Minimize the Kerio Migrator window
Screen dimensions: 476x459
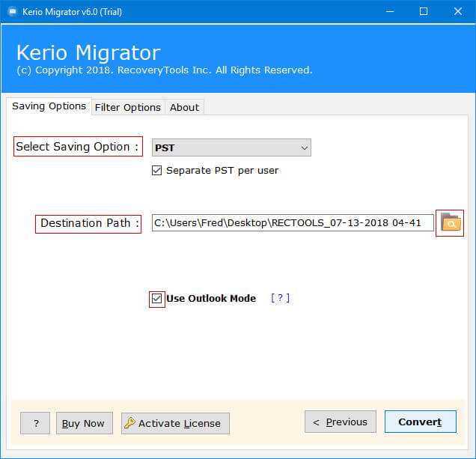coord(390,11)
